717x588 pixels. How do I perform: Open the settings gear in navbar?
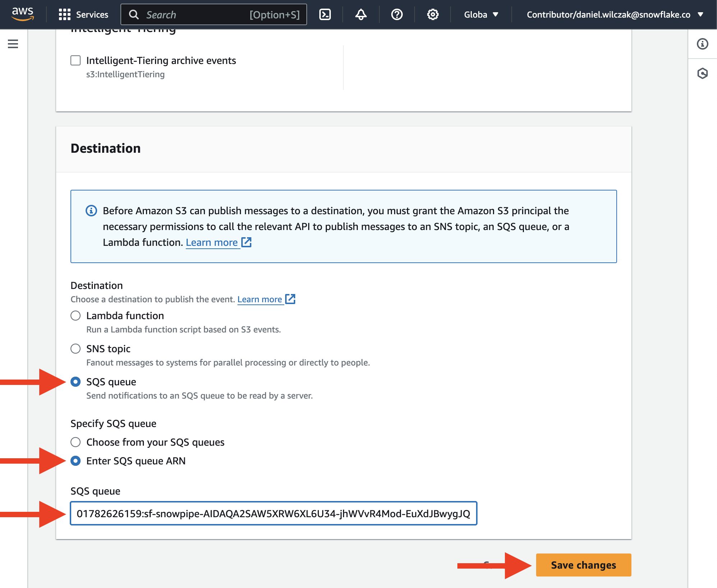[433, 14]
